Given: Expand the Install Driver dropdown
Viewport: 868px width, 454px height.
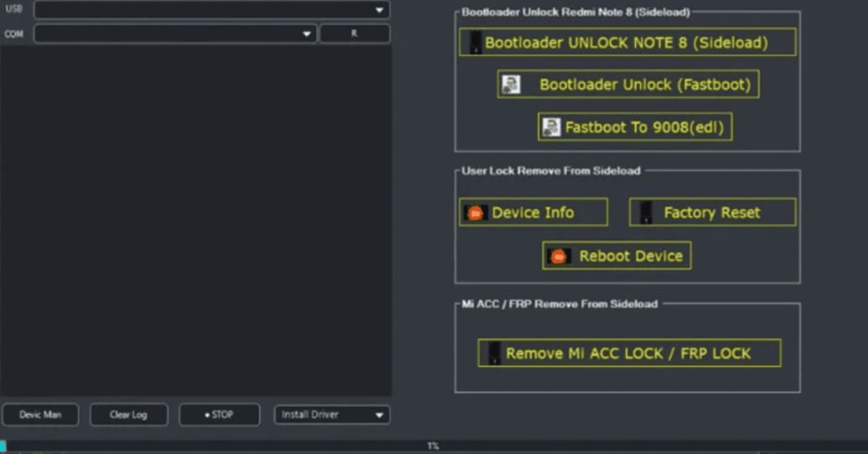Looking at the screenshot, I should pyautogui.click(x=331, y=415).
